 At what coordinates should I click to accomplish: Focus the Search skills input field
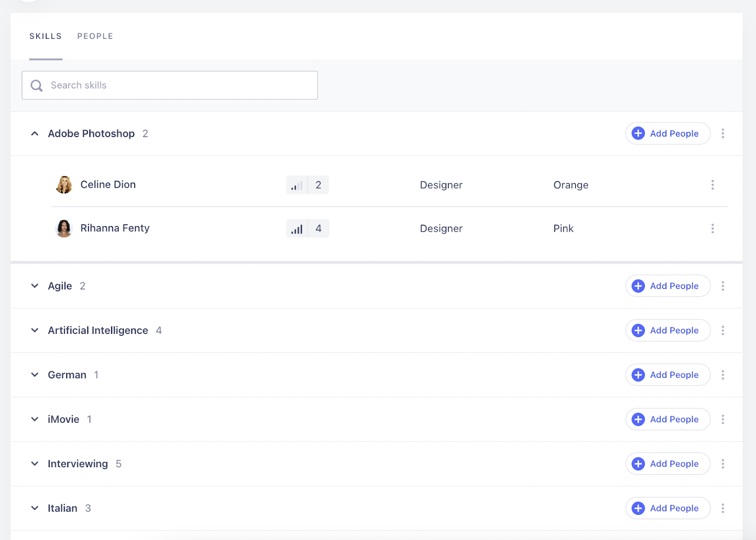[x=180, y=86]
